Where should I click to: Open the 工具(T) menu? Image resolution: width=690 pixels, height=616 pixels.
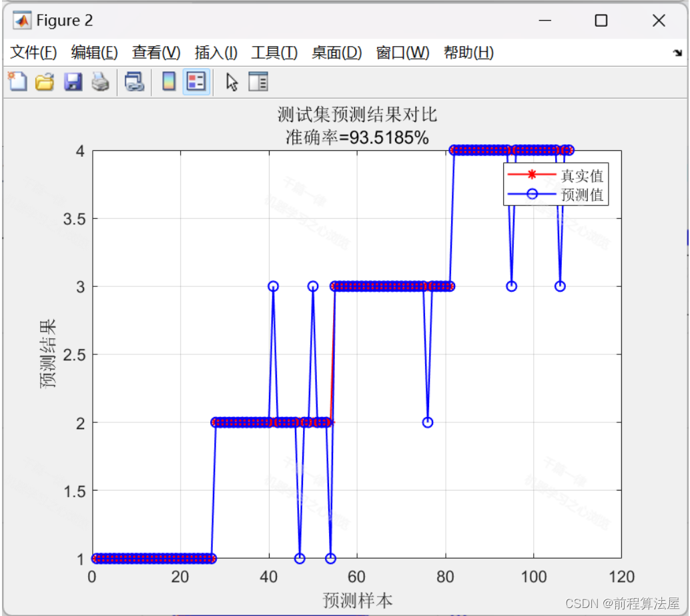tap(274, 52)
